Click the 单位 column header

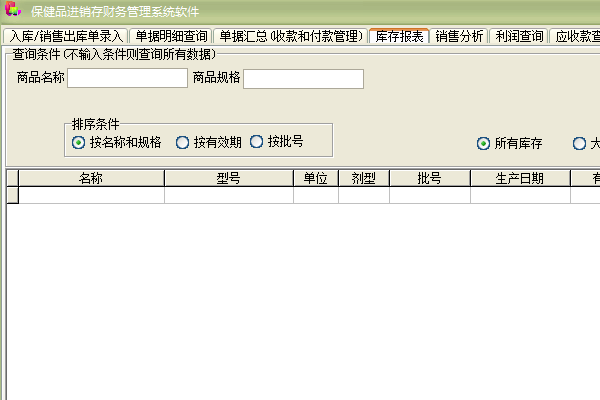pyautogui.click(x=316, y=178)
